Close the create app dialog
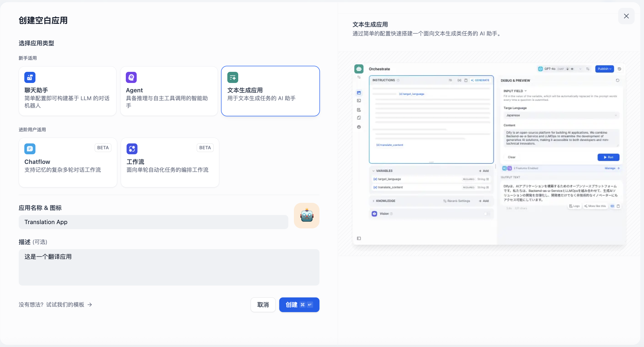The height and width of the screenshot is (347, 644). pos(626,16)
